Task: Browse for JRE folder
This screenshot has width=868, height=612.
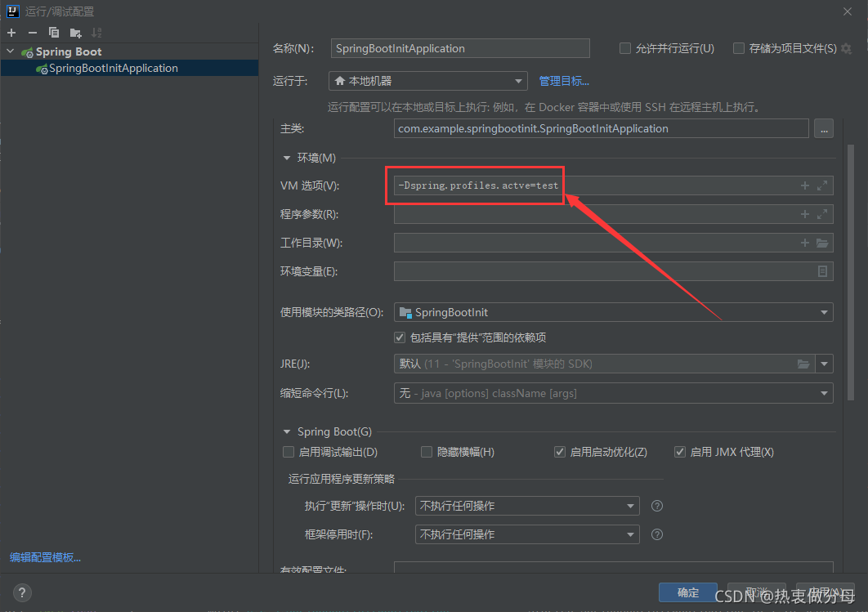Action: coord(803,364)
